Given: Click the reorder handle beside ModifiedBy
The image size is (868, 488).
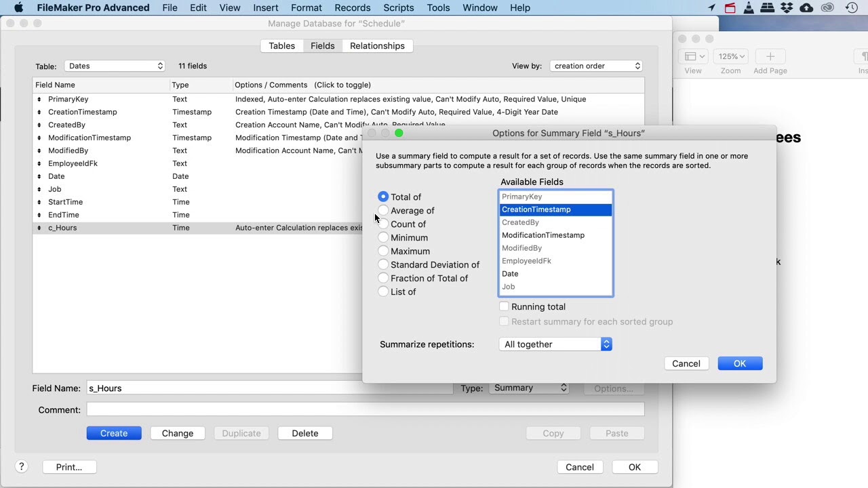Looking at the screenshot, I should coord(39,150).
